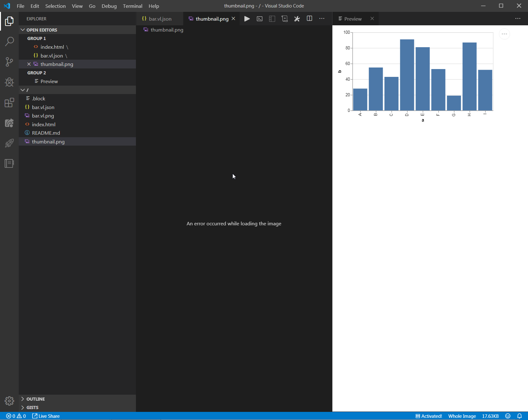Run the code with the Play icon
The image size is (528, 420).
[x=247, y=19]
